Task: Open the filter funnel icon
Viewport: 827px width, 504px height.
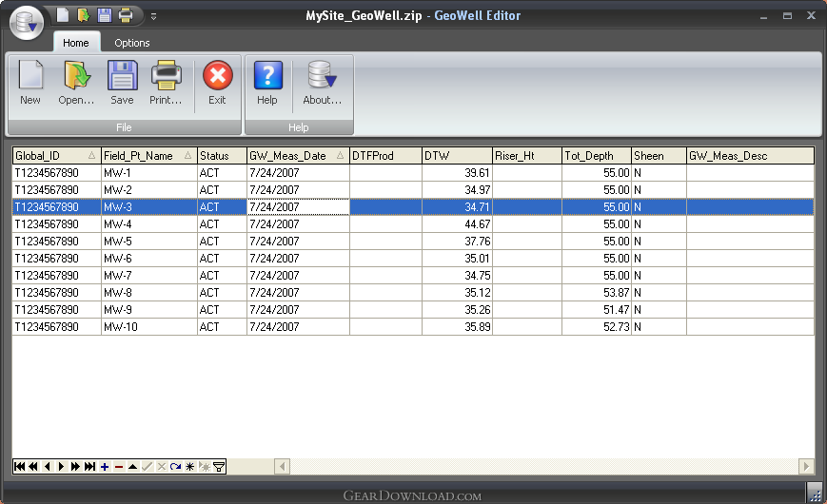Action: tap(219, 467)
